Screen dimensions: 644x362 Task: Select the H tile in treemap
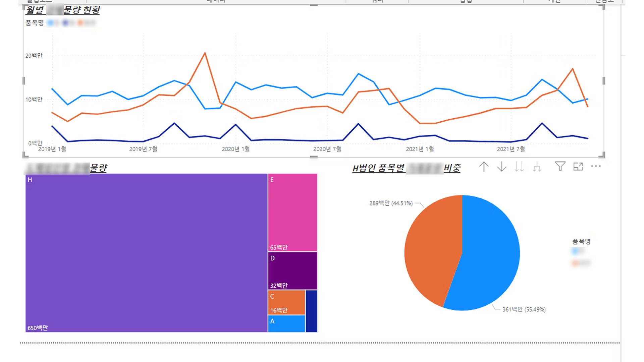[146, 253]
